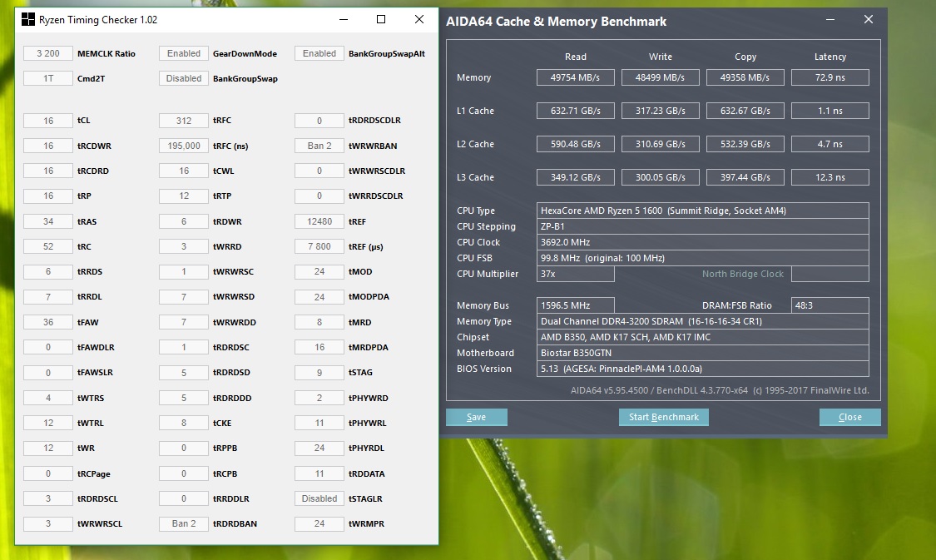The height and width of the screenshot is (560, 936).
Task: Click the Motherboard Biostar B350GTN field
Action: (702, 353)
